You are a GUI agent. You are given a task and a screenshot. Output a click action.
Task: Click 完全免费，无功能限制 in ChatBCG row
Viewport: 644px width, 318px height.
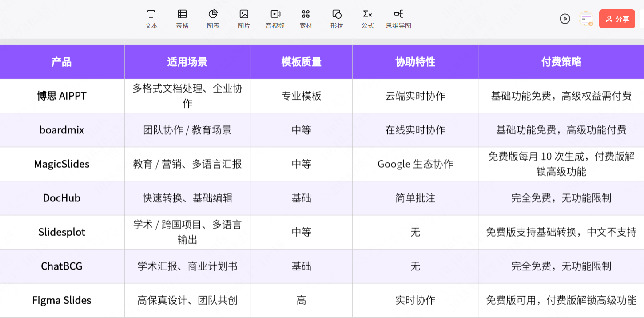click(561, 266)
